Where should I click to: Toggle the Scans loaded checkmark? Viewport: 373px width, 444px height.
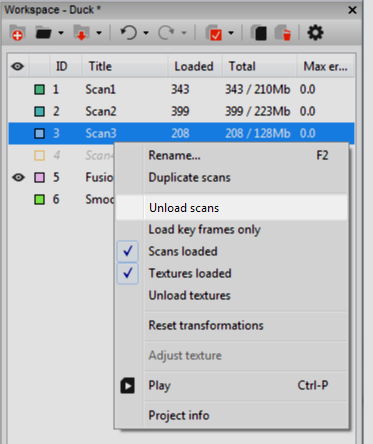128,251
